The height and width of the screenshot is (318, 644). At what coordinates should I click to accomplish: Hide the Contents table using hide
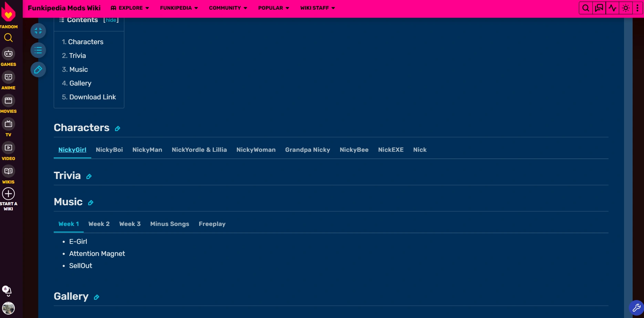[x=111, y=20]
